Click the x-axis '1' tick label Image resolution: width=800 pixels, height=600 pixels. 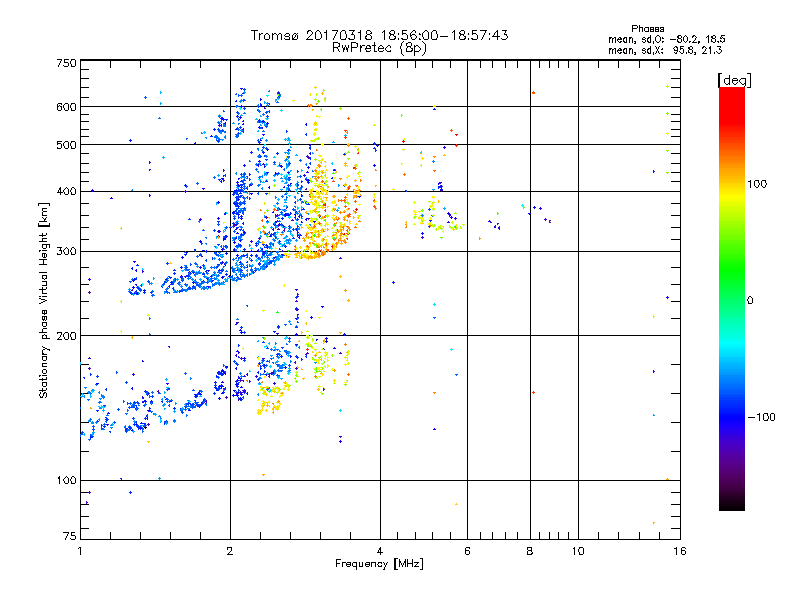coord(80,551)
